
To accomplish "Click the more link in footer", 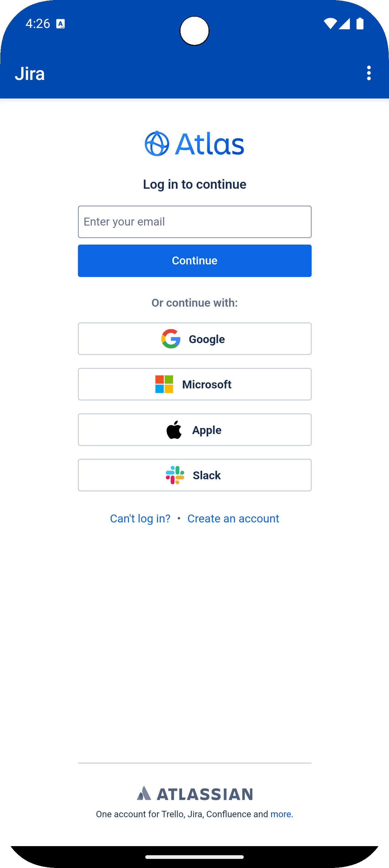I will pyautogui.click(x=281, y=814).
